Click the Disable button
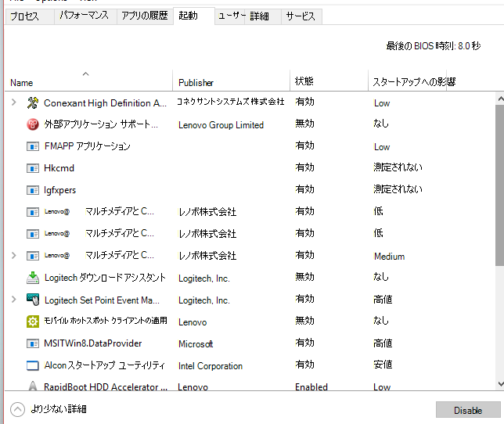 pos(468,410)
